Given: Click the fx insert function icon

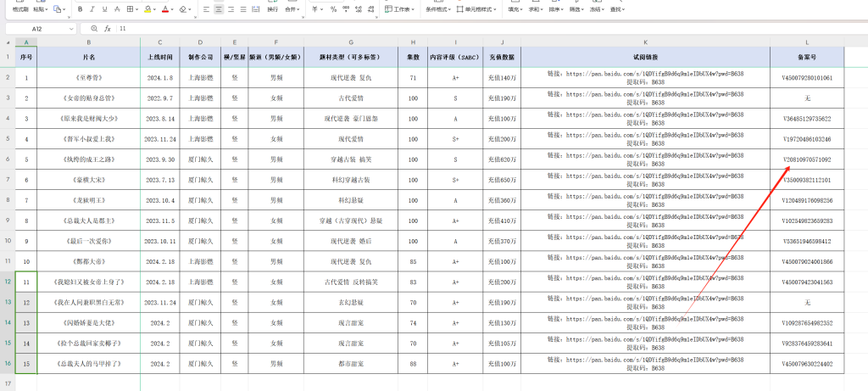Looking at the screenshot, I should coord(107,28).
